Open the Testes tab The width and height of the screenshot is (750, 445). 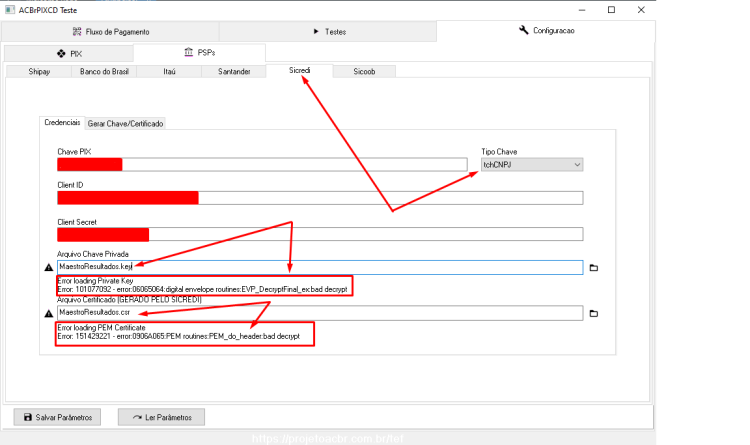click(x=328, y=32)
